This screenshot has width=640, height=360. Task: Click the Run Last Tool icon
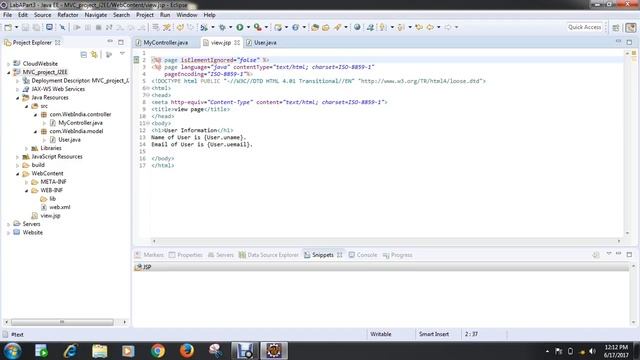click(x=258, y=27)
